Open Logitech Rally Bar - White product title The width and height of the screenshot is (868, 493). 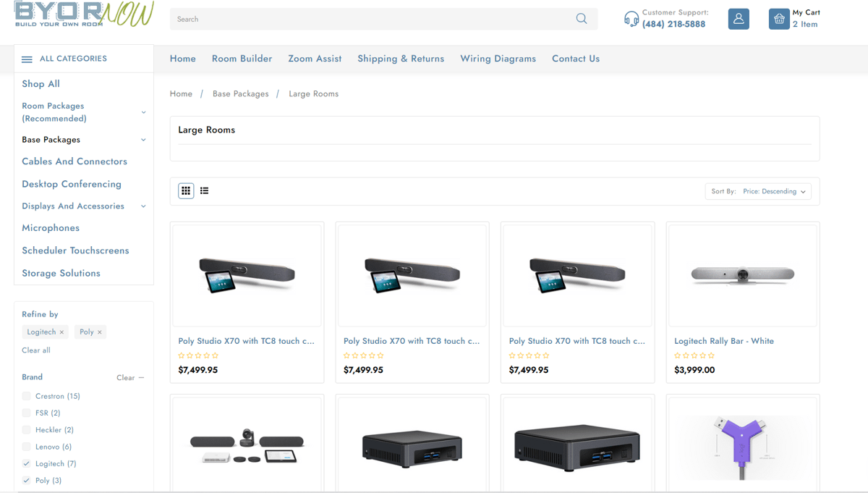[x=724, y=341]
